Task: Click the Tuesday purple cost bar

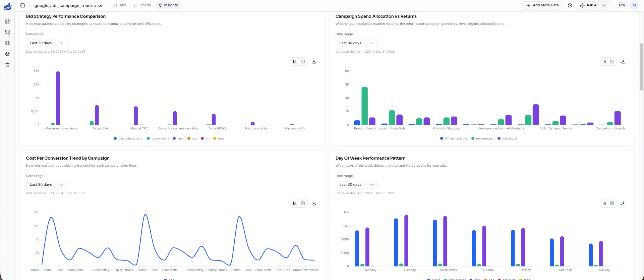Action: coord(406,241)
